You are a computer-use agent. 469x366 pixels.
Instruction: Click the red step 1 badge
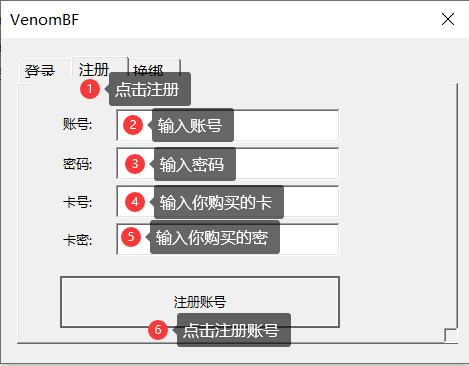click(90, 89)
